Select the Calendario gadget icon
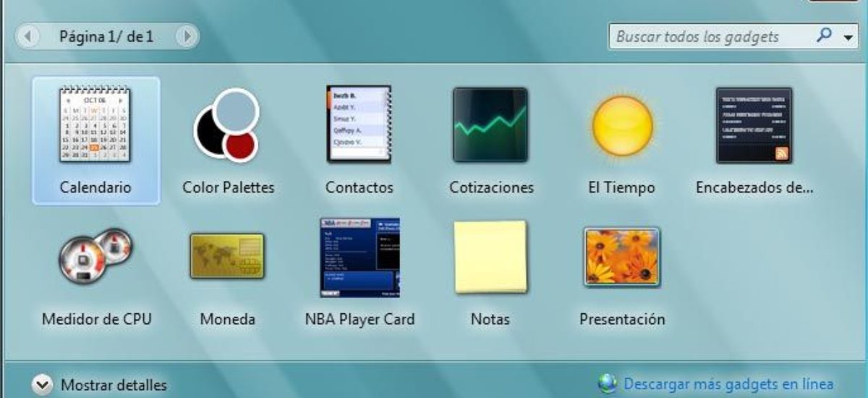Viewport: 868px width, 398px height. pyautogui.click(x=95, y=124)
